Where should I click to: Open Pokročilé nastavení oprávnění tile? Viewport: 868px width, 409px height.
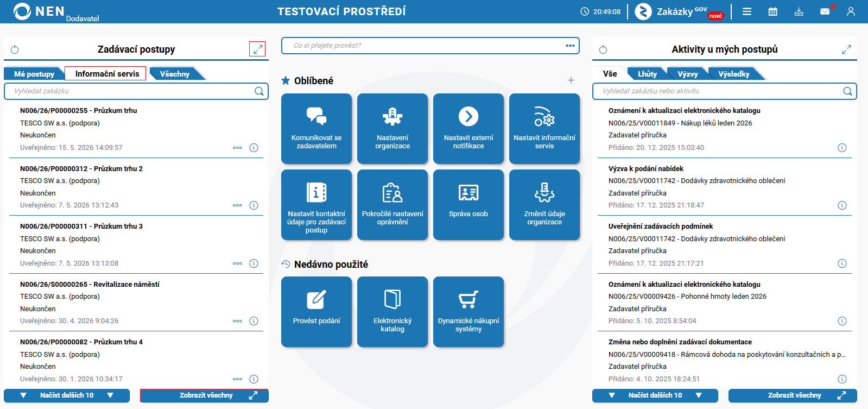(392, 205)
